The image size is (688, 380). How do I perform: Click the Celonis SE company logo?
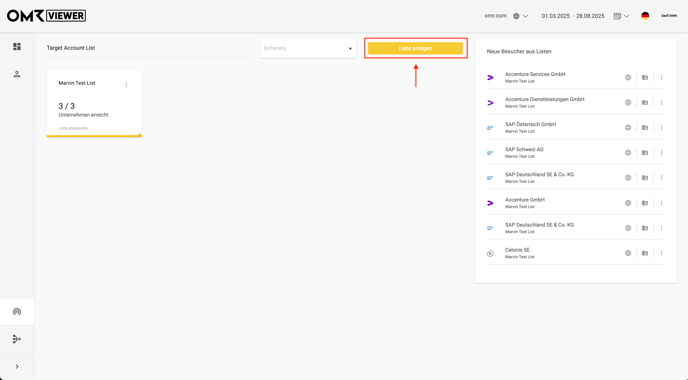(490, 254)
